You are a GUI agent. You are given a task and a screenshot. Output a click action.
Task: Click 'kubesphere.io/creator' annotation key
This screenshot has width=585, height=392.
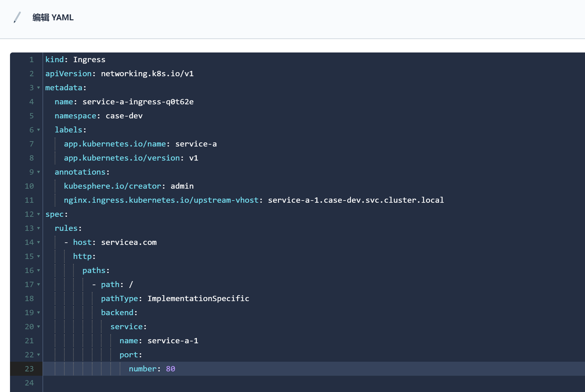(112, 186)
